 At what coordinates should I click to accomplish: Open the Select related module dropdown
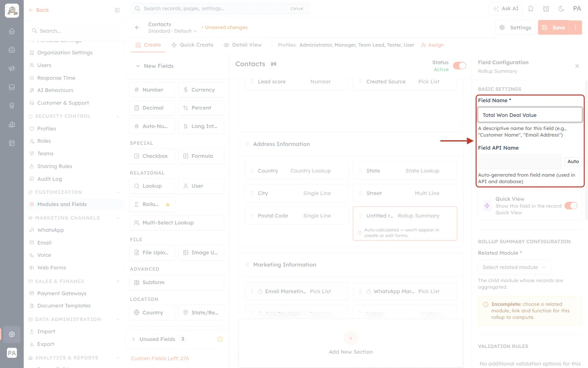click(514, 267)
